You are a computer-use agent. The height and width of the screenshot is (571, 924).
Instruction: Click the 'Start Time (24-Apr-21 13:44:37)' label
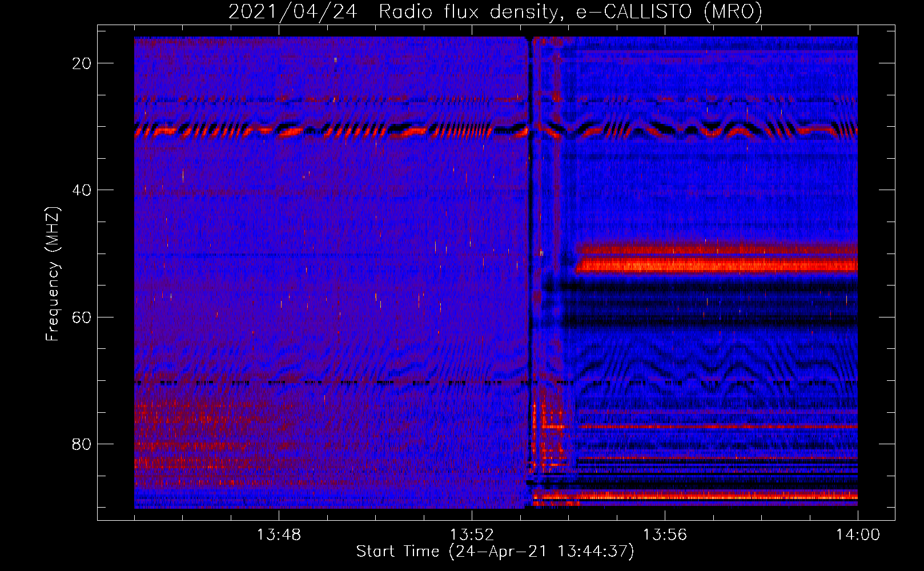pyautogui.click(x=495, y=552)
